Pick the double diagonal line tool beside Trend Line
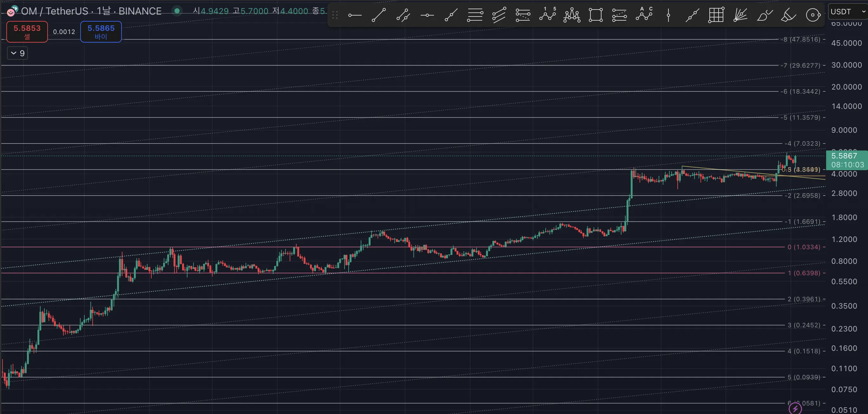The width and height of the screenshot is (868, 414). pyautogui.click(x=403, y=15)
